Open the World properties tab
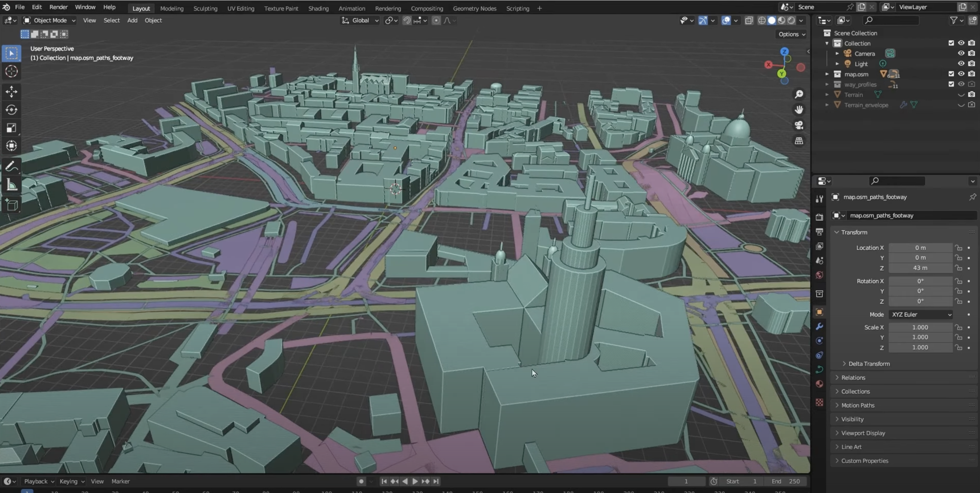980x493 pixels. [819, 275]
